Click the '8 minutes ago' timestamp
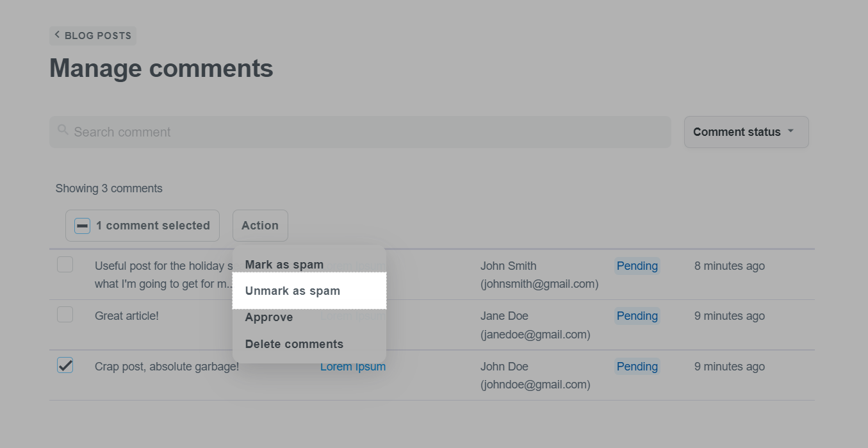868x448 pixels. (x=730, y=266)
